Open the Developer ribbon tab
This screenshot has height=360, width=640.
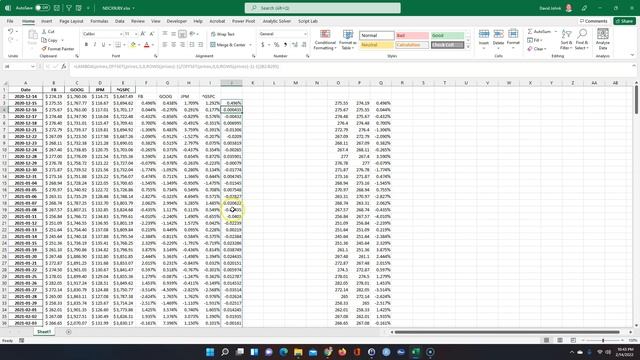[x=177, y=21]
